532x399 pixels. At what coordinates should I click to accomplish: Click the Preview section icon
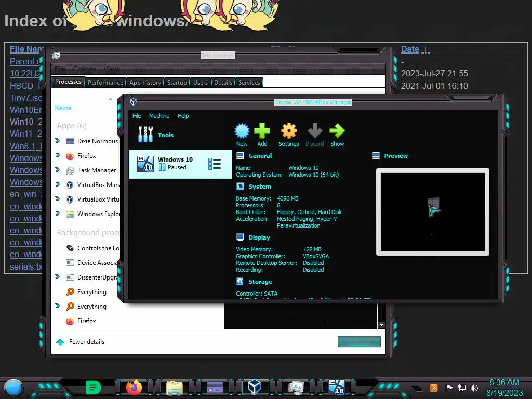point(376,156)
